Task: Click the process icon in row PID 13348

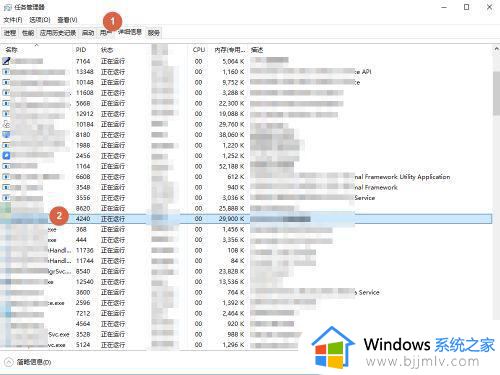Action: [6, 72]
